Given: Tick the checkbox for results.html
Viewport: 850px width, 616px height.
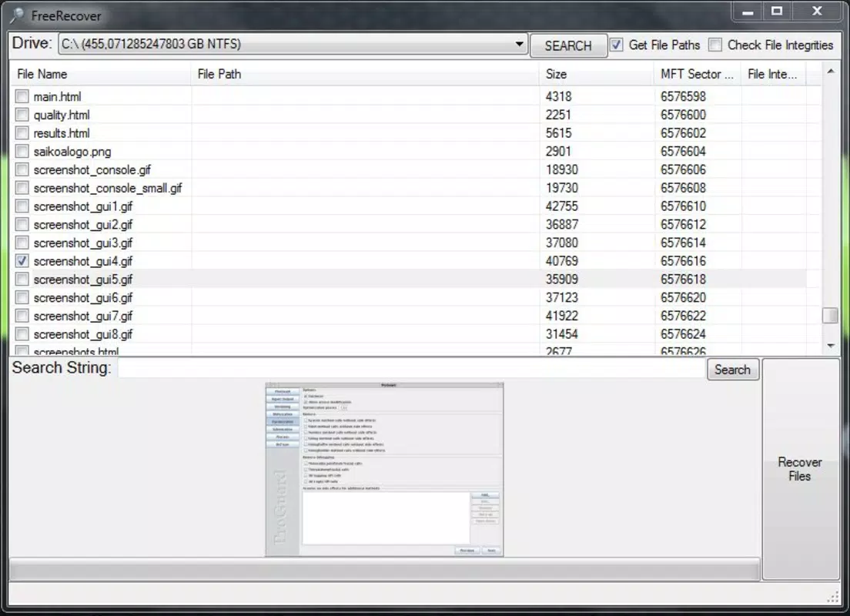Looking at the screenshot, I should (x=22, y=133).
